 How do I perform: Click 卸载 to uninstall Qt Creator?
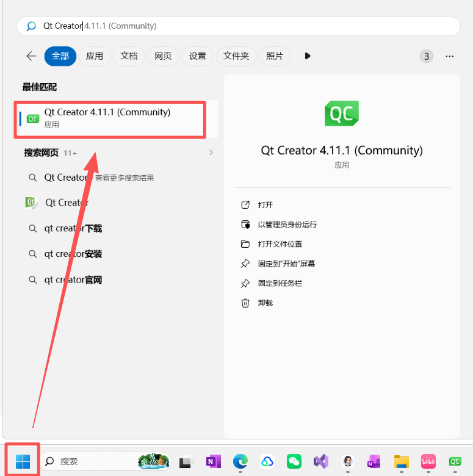tap(257, 303)
